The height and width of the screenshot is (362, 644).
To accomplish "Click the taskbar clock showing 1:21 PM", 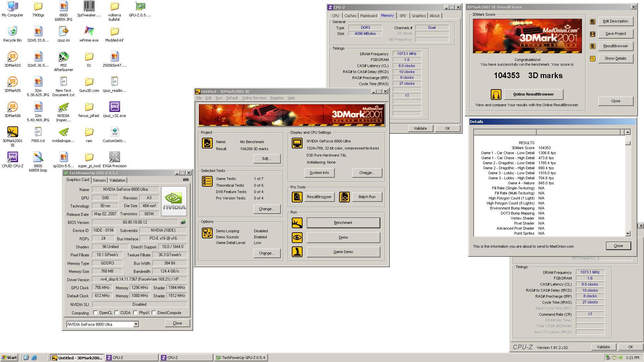I will 632,358.
